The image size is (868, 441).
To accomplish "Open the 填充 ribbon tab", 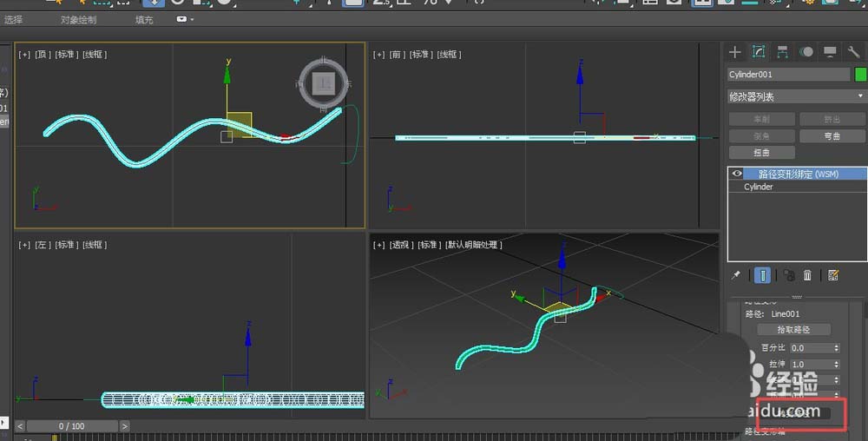I will [144, 19].
